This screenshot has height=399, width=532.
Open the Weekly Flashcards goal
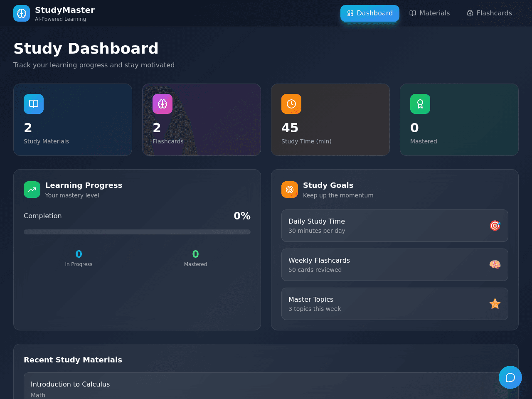coord(395,265)
